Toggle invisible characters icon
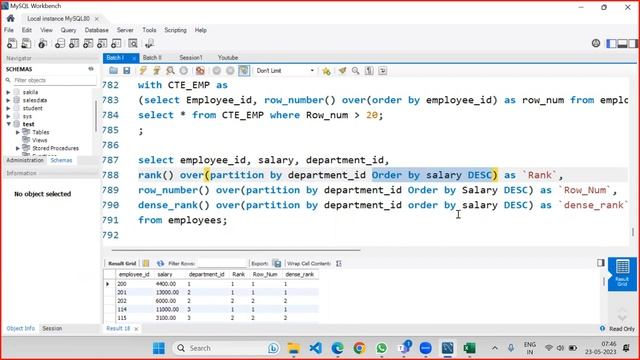This screenshot has height=360, width=640. pyautogui.click(x=369, y=71)
